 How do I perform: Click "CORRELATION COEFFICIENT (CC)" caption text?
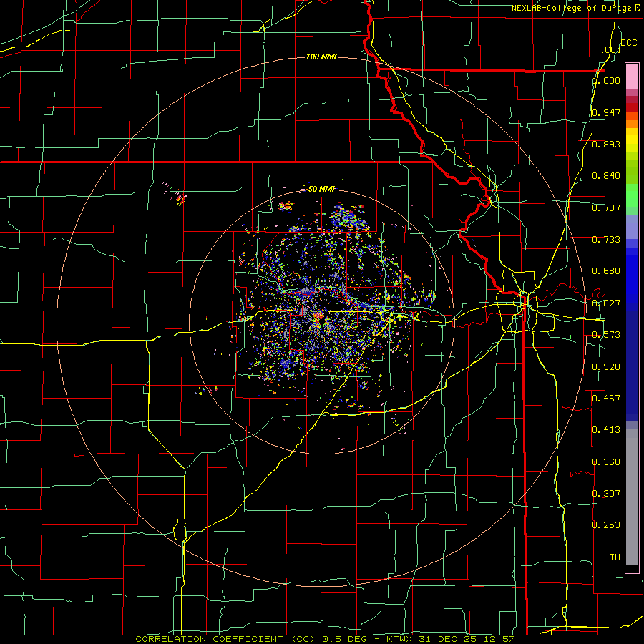225,639
